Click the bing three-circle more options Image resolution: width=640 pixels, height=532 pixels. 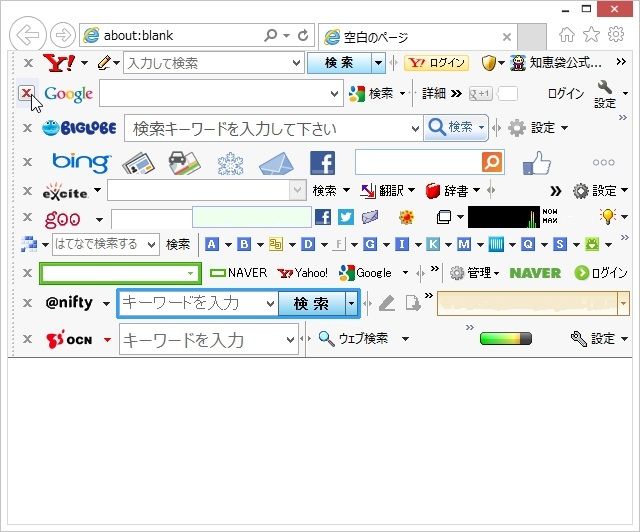[604, 162]
